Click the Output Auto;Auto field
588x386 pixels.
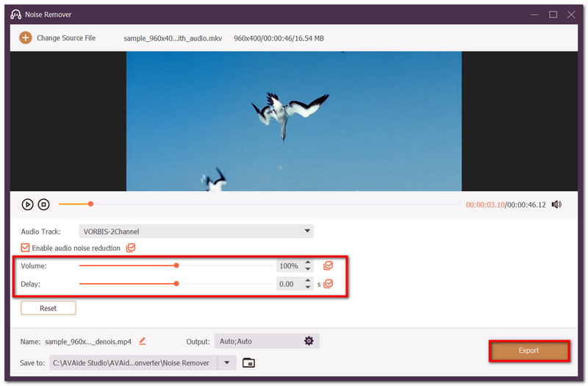pos(267,341)
